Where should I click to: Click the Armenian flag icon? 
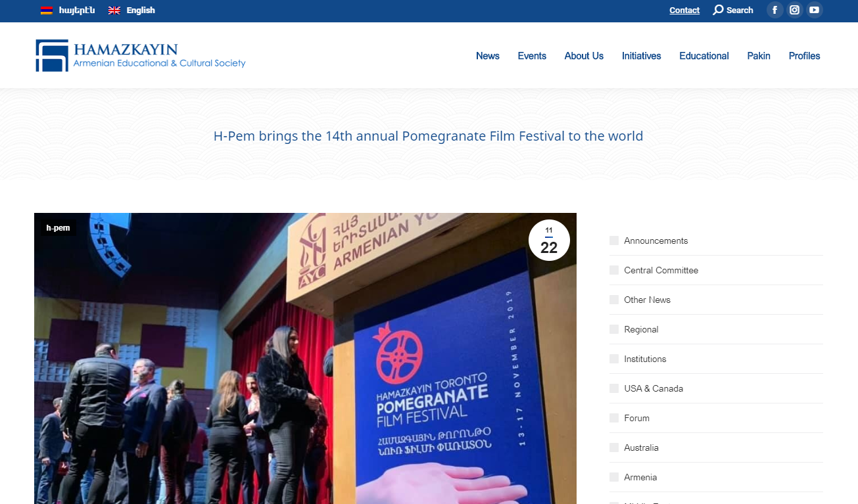46,11
